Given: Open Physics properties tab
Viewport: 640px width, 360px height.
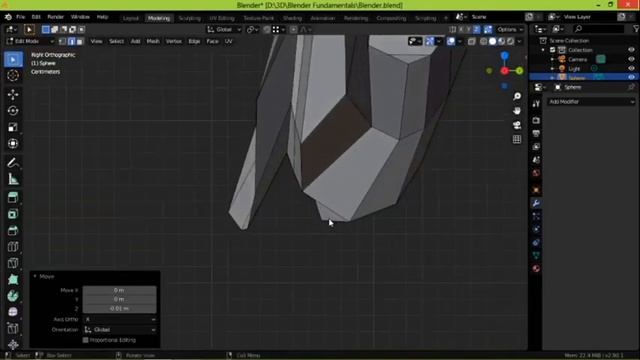Looking at the screenshot, I should pyautogui.click(x=536, y=229).
